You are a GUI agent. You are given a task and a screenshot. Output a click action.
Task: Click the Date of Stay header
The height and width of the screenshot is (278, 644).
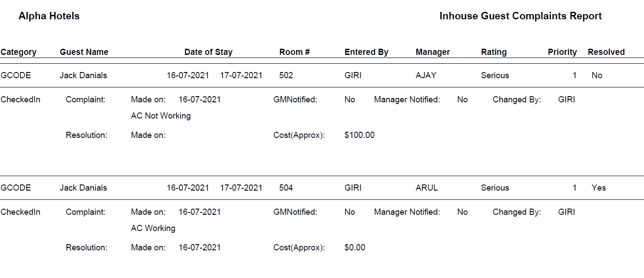pos(208,52)
